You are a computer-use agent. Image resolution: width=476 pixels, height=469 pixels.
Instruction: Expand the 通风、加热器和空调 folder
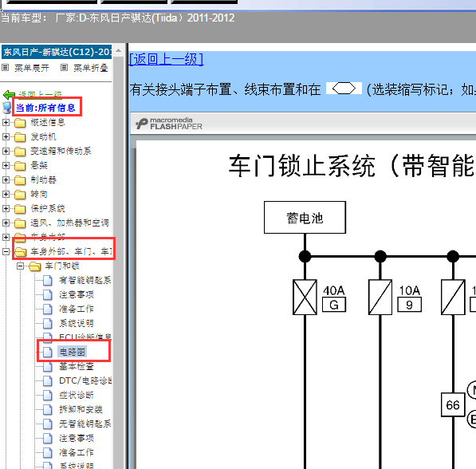[x=6, y=223]
